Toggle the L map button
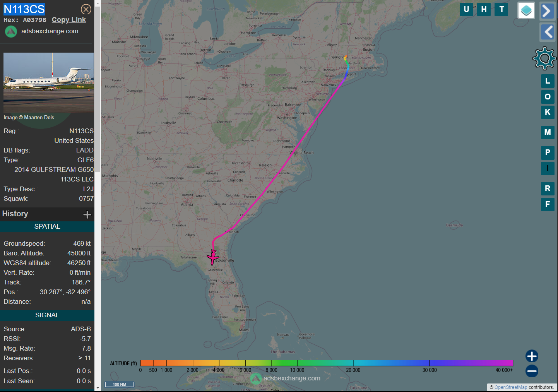Screen dimensions: 558x392 pos(548,81)
